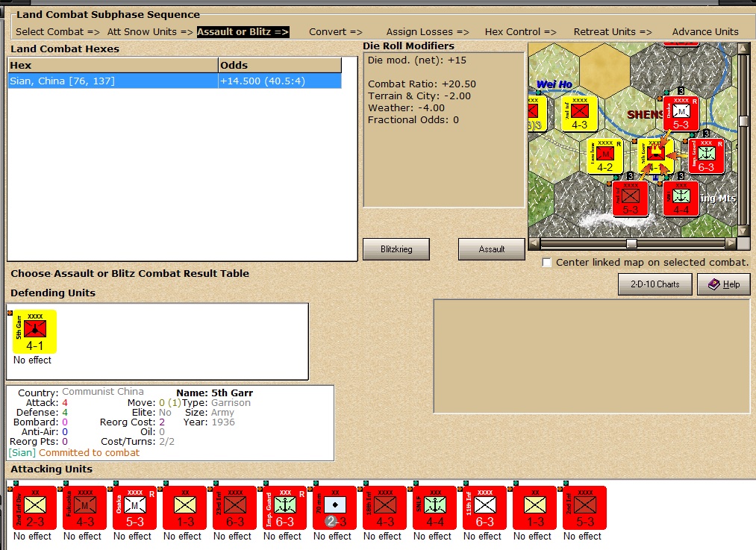Viewport: 756px width, 550px height.
Task: Click the map's vertical scrollbar thumb
Action: point(743,121)
